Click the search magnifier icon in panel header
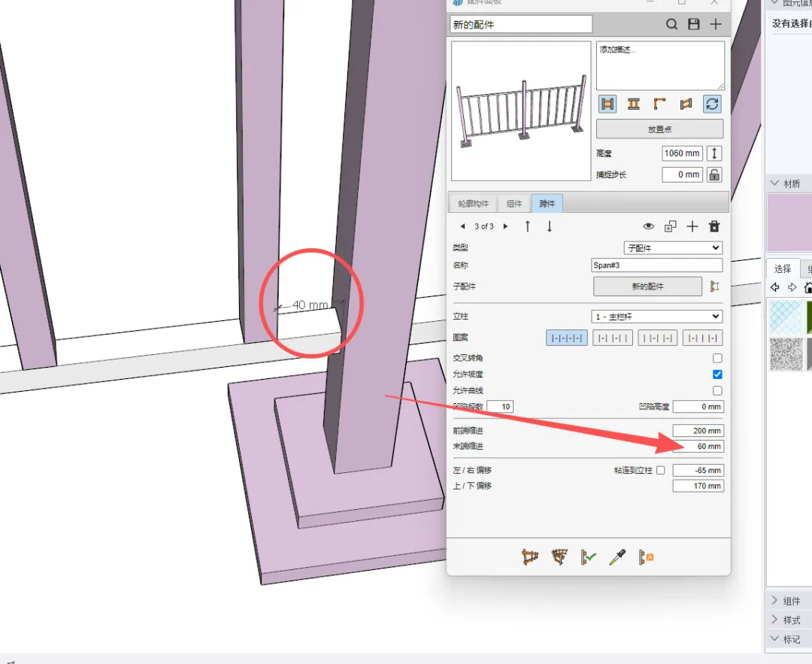 click(x=671, y=24)
